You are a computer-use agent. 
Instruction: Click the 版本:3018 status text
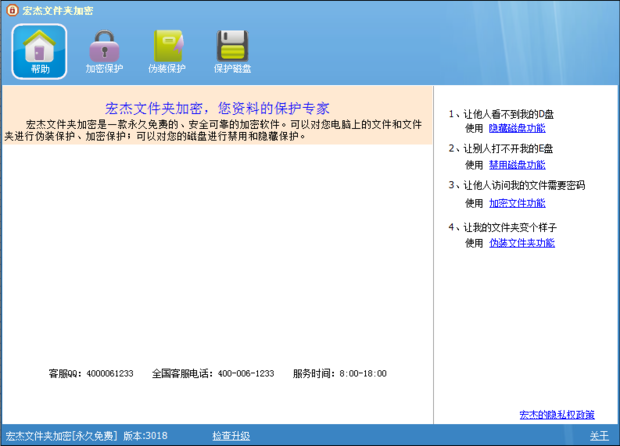pyautogui.click(x=145, y=436)
